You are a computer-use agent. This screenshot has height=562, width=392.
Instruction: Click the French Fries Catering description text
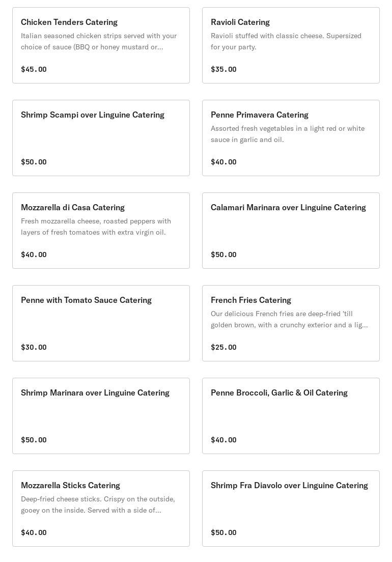pos(289,319)
